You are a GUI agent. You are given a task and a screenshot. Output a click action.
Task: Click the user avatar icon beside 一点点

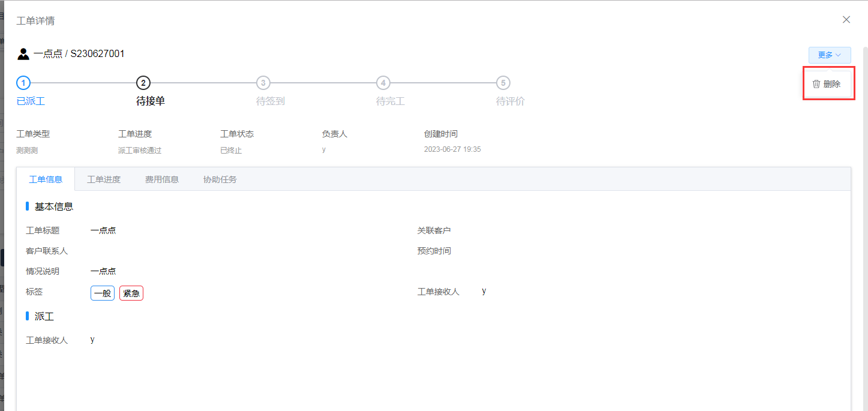[23, 54]
